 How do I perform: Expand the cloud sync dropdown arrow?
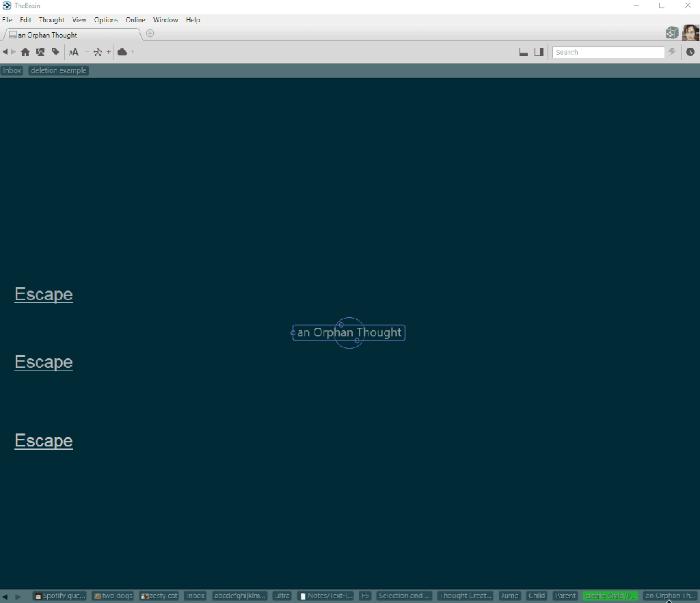click(133, 52)
